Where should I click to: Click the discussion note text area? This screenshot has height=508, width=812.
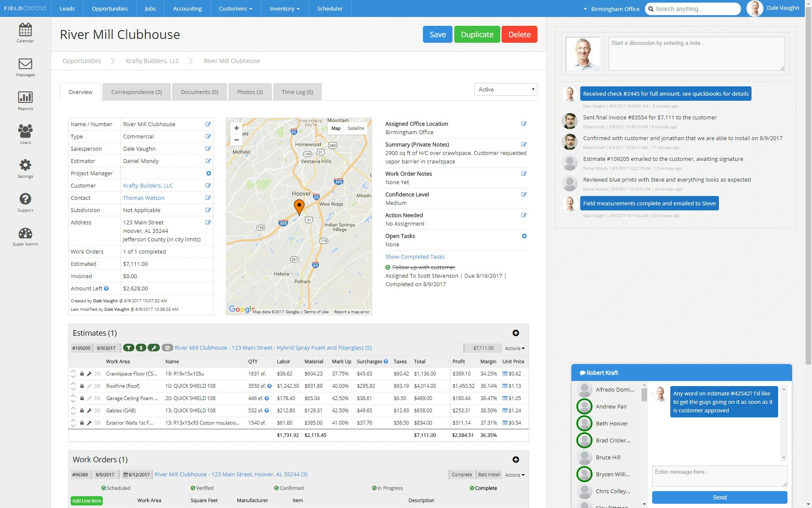click(696, 54)
